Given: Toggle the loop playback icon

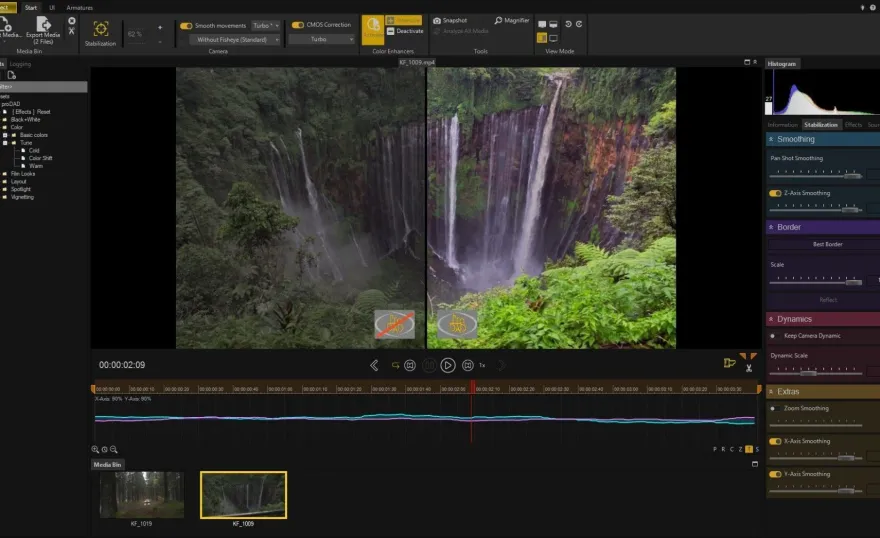Looking at the screenshot, I should [x=395, y=365].
